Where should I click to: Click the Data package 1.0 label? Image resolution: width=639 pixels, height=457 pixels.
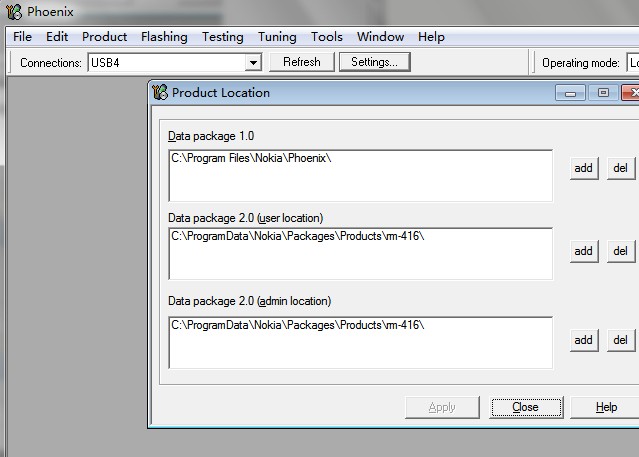(x=211, y=136)
